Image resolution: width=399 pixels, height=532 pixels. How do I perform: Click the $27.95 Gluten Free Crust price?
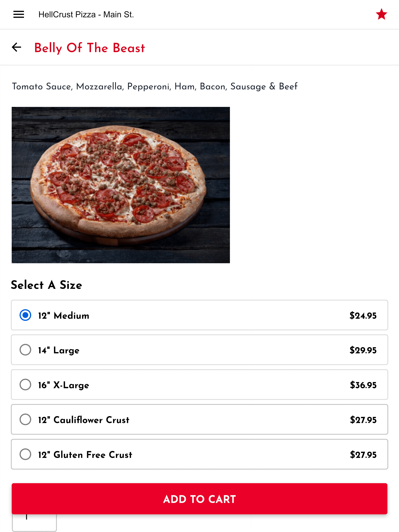363,455
